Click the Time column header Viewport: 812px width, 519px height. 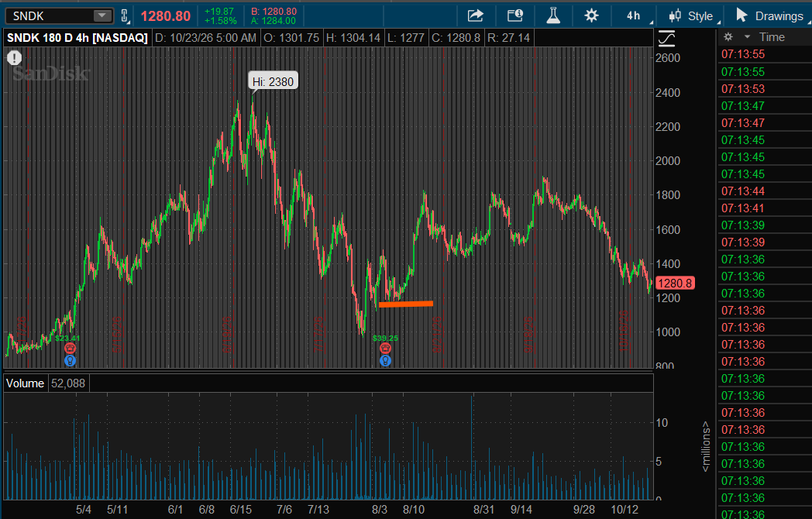pyautogui.click(x=772, y=37)
